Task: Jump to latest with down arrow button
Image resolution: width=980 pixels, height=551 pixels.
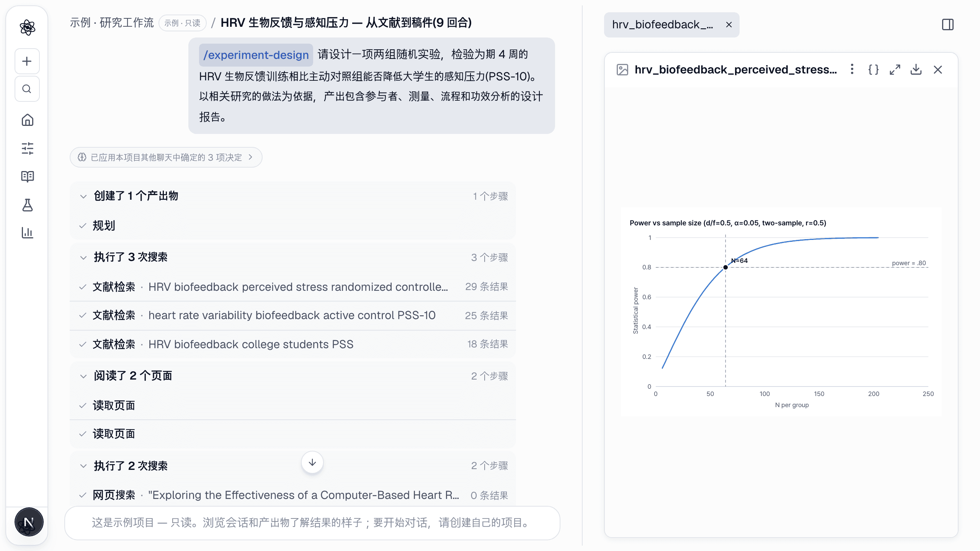Action: tap(312, 462)
